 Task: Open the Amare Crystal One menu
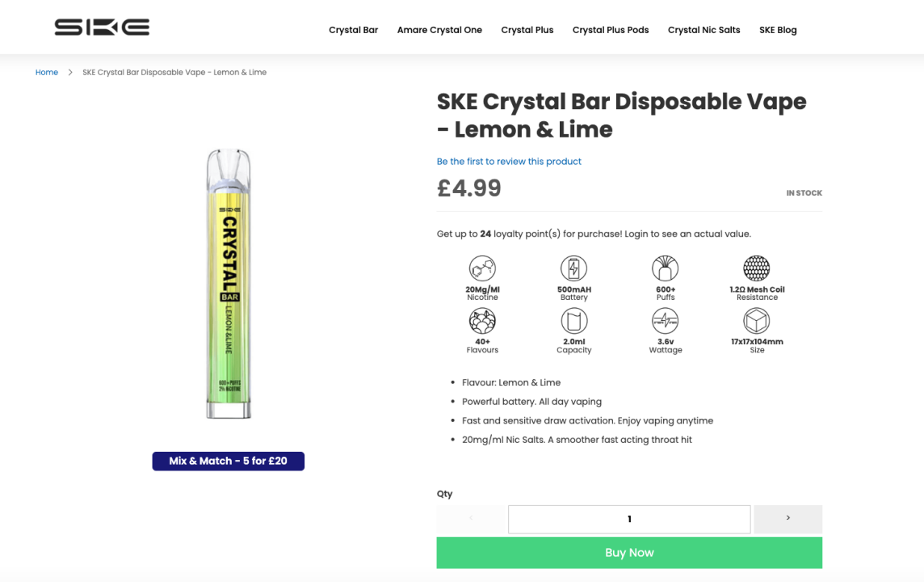tap(439, 30)
